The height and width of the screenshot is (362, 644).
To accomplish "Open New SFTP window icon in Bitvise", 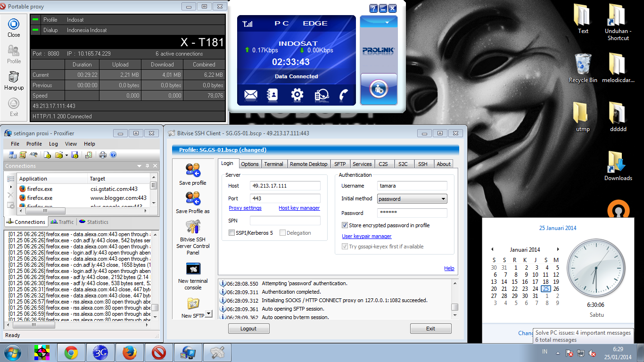I will coord(193,303).
